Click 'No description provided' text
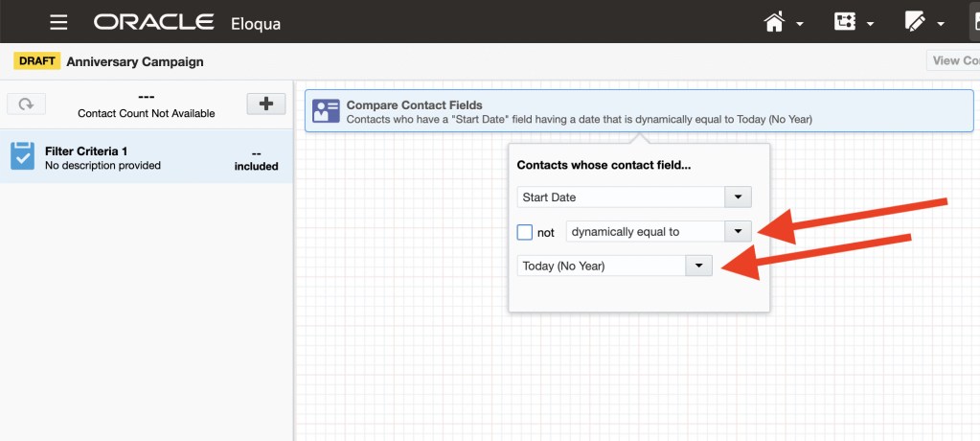Viewport: 980px width, 441px height. 103,166
